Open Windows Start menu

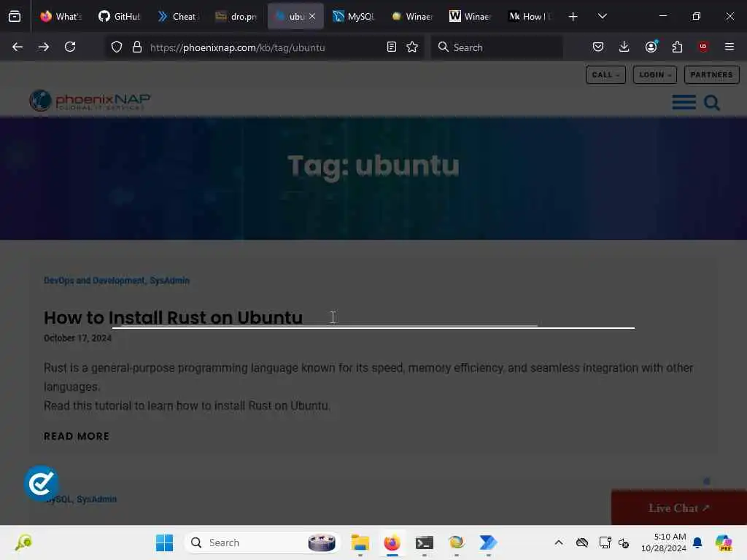[x=165, y=542]
